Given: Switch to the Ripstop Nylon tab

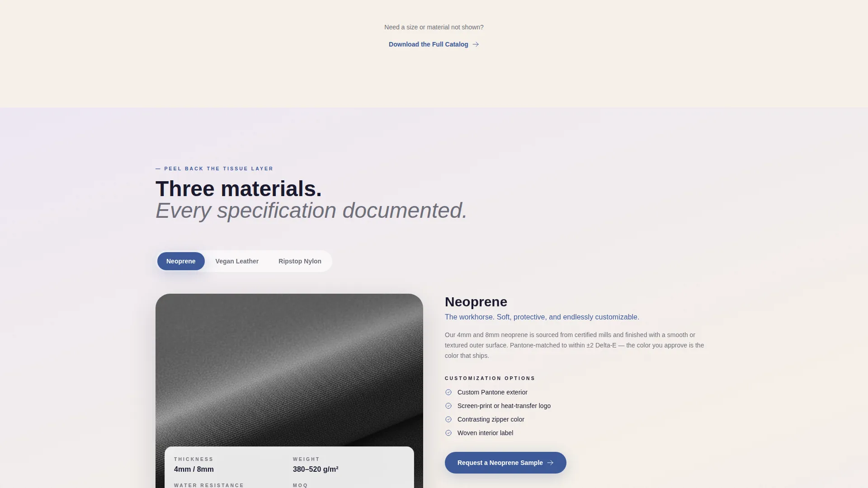Looking at the screenshot, I should click(300, 261).
